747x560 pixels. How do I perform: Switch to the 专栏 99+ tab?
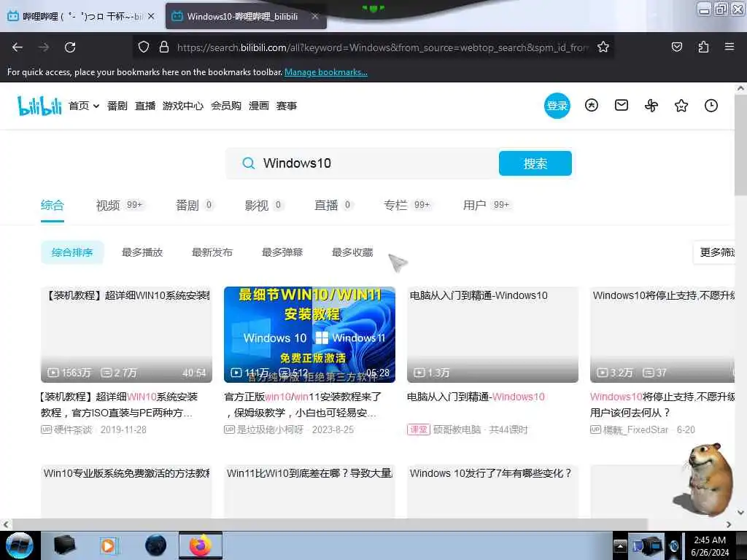[407, 205]
